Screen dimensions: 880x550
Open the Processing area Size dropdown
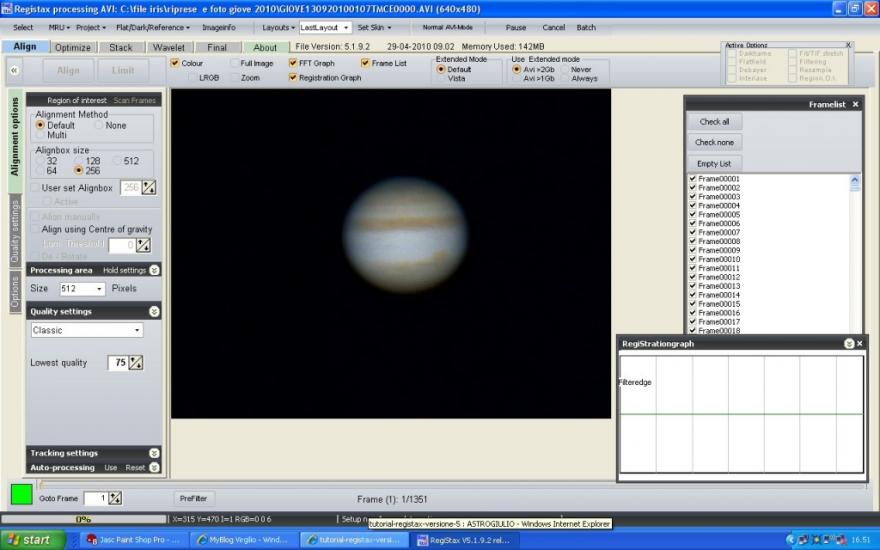(x=99, y=288)
